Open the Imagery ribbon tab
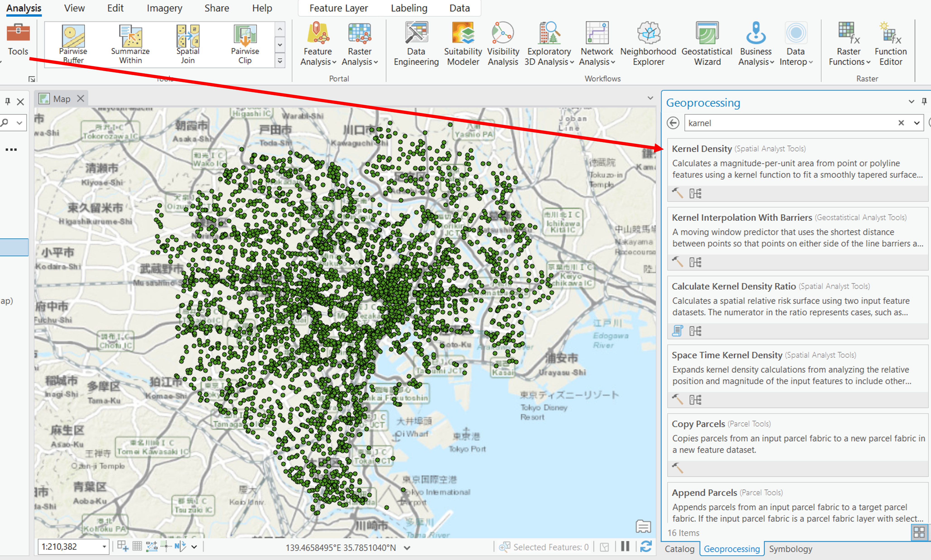The image size is (931, 560). (x=165, y=8)
